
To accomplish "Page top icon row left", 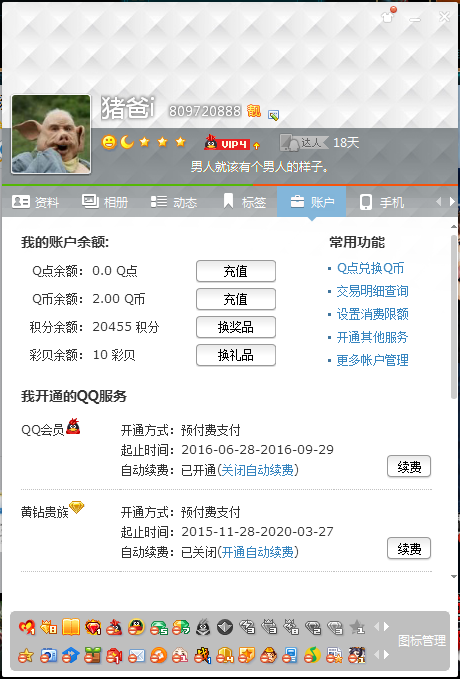I will pyautogui.click(x=376, y=626).
